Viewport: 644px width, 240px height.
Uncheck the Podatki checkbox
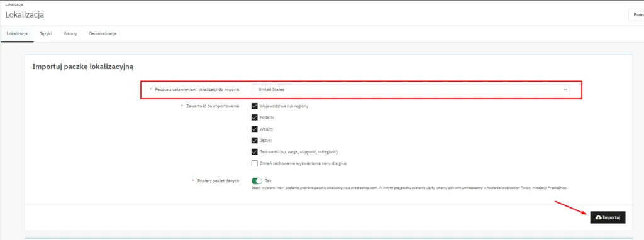(x=254, y=117)
